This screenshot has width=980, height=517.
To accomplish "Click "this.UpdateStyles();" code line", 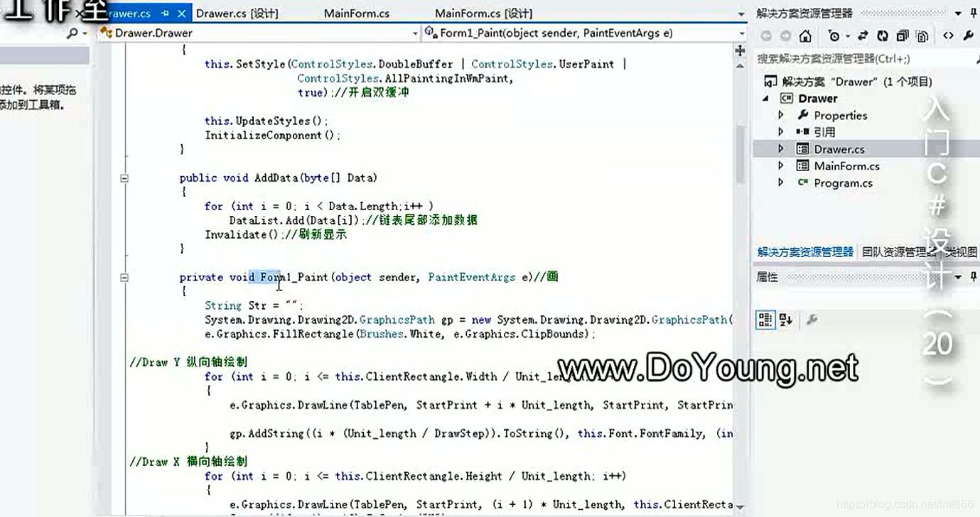I will (266, 121).
